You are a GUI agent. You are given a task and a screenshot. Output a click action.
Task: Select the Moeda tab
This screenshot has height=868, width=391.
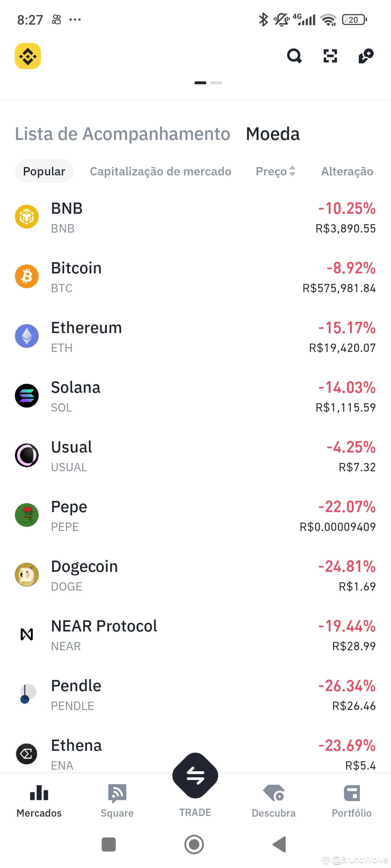tap(273, 134)
